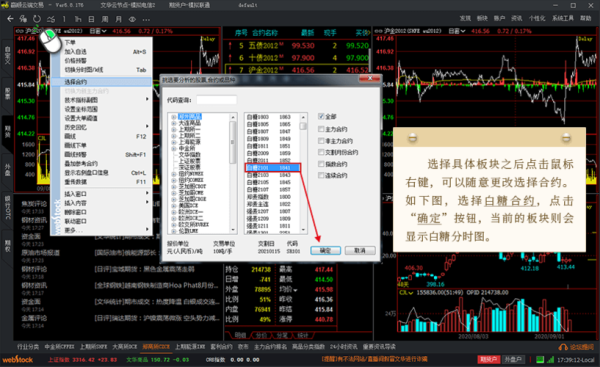The width and height of the screenshot is (600, 367).
Task: Open the 系统工具 top menu
Action: 563,18
